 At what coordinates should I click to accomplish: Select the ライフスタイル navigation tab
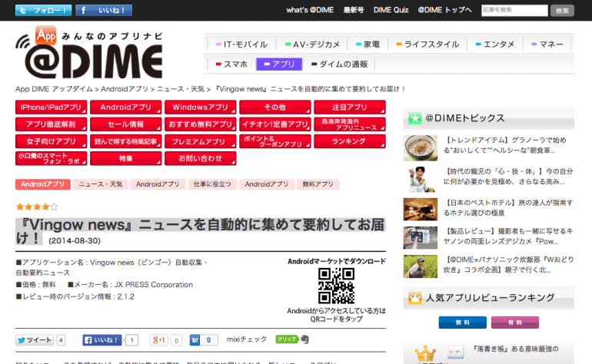427,45
